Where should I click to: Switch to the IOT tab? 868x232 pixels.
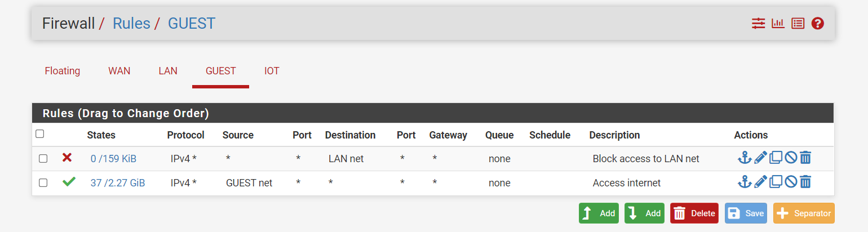272,71
